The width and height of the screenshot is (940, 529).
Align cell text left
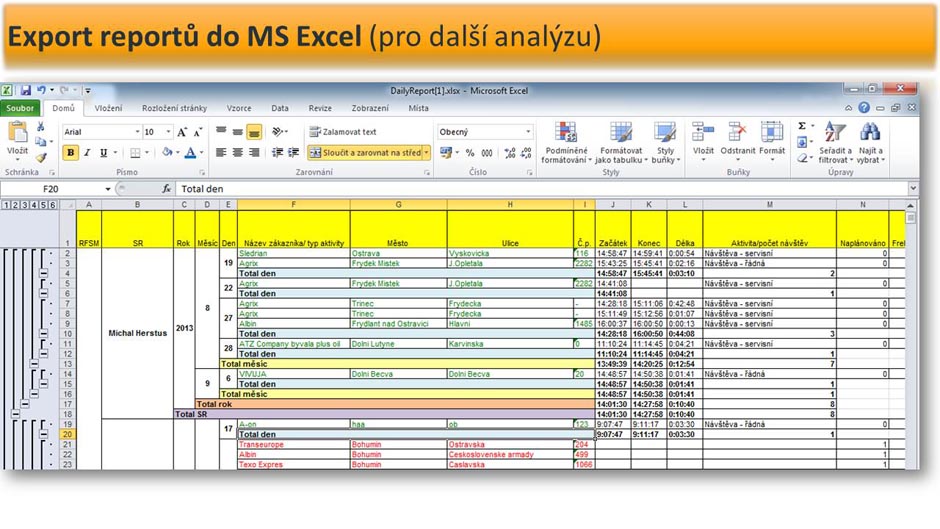coord(221,153)
